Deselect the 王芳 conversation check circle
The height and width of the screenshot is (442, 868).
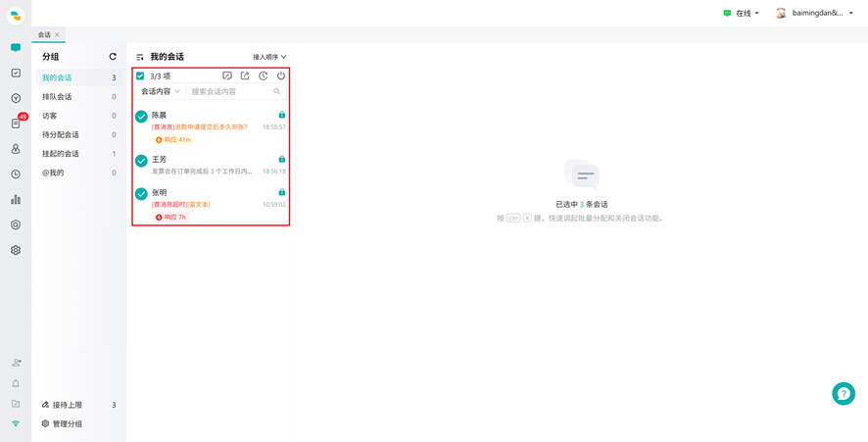[x=141, y=161]
